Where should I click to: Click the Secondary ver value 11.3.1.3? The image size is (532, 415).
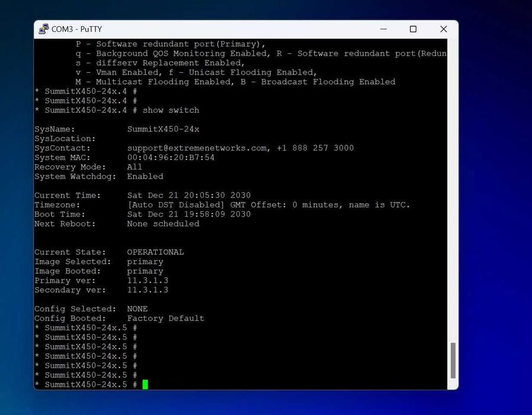148,290
